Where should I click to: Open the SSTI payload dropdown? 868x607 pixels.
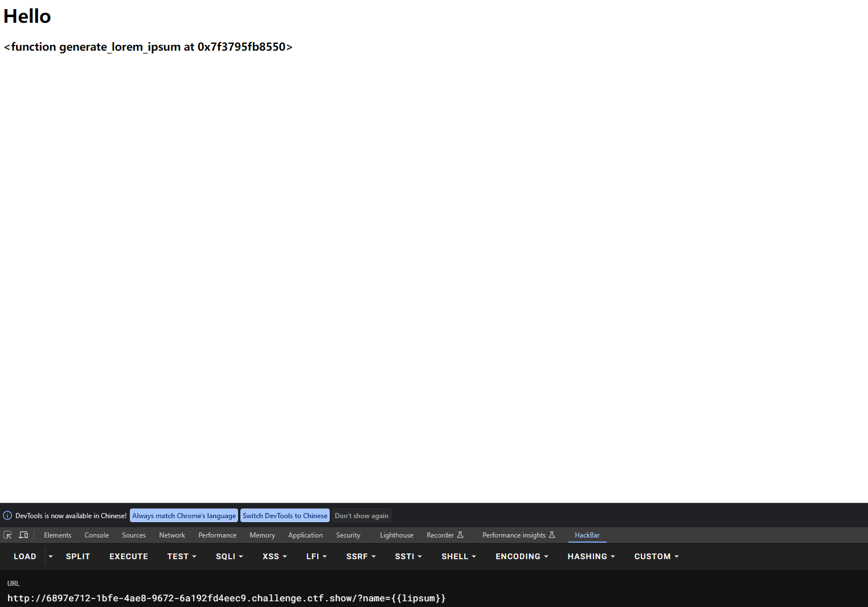point(408,557)
